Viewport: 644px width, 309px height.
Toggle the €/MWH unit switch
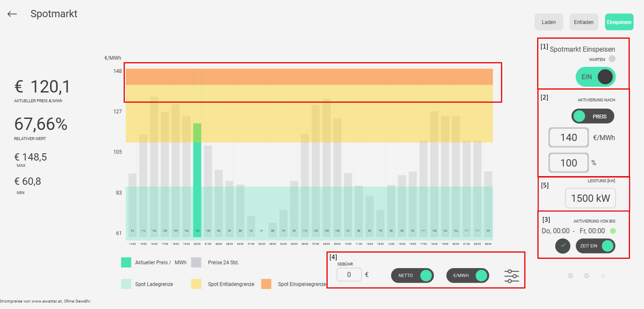click(x=467, y=276)
